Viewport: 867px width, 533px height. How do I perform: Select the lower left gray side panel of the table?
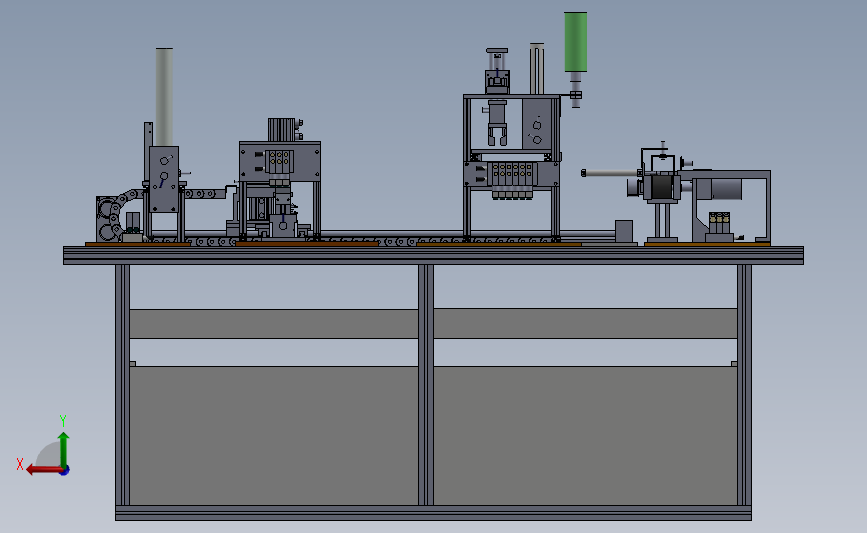pyautogui.click(x=274, y=435)
